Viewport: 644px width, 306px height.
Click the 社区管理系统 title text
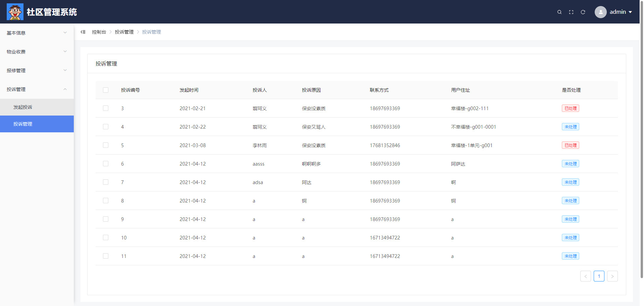click(x=52, y=12)
